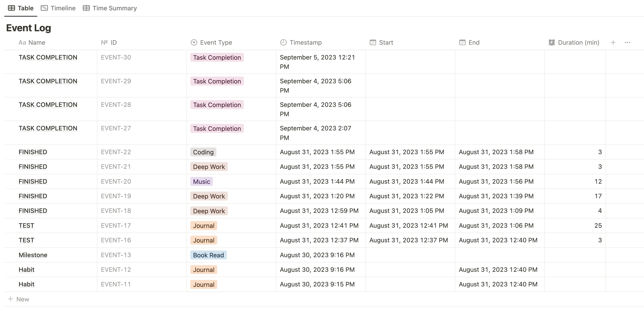The height and width of the screenshot is (311, 644).
Task: Click End cell August 31, 2023 1:06 PM
Action: point(496,225)
